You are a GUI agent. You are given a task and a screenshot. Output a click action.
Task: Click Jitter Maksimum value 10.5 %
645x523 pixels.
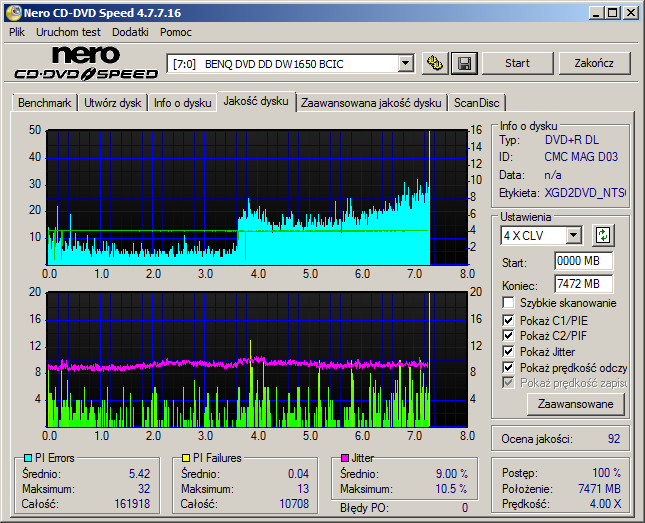tap(451, 489)
